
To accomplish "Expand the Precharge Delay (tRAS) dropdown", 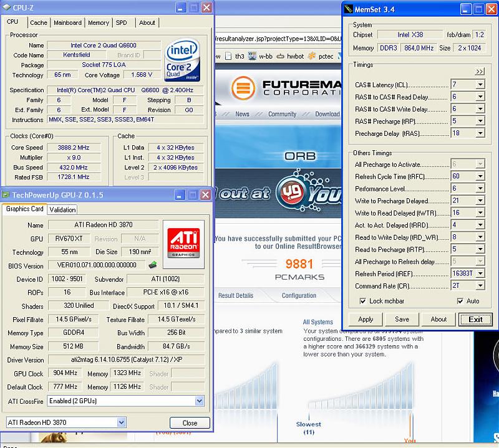I will pyautogui.click(x=480, y=133).
